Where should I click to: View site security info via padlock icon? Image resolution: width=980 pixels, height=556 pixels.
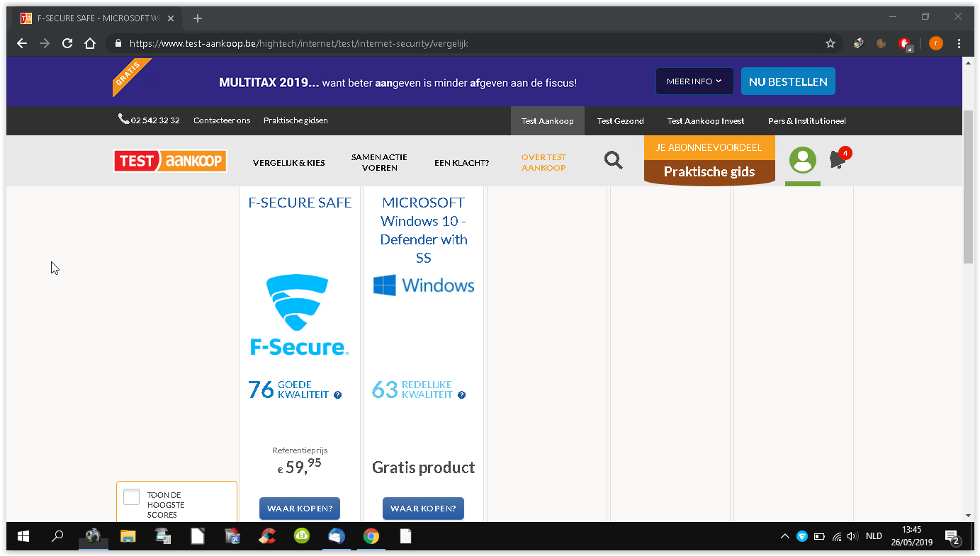(x=118, y=43)
